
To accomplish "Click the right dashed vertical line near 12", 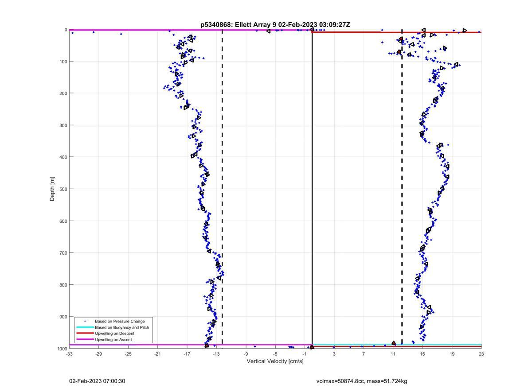I will [x=402, y=189].
